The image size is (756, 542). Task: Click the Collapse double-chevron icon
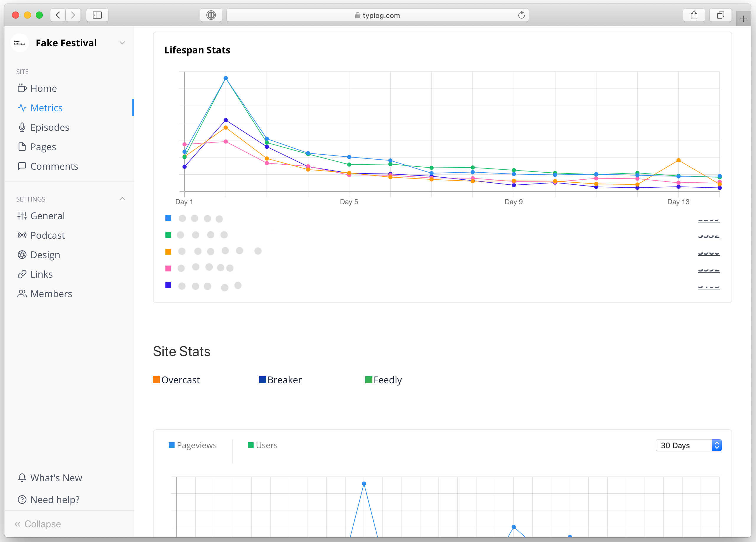pyautogui.click(x=17, y=524)
